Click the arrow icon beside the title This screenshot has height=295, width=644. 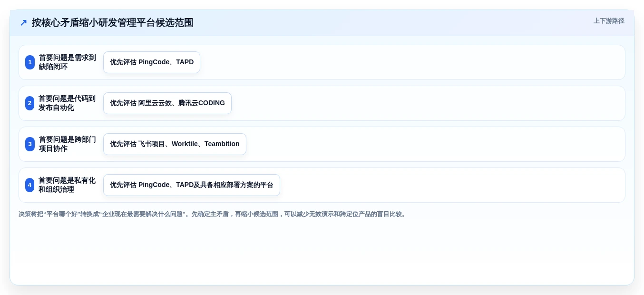click(x=23, y=22)
